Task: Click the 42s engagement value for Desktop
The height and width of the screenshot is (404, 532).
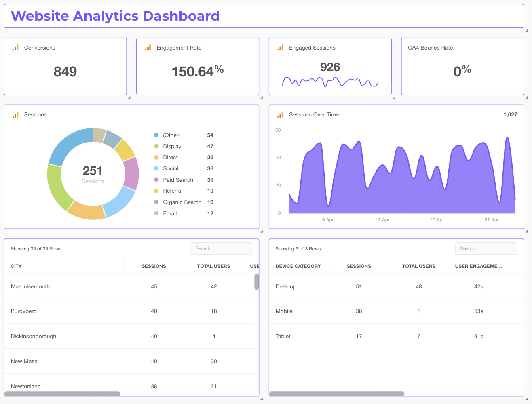Action: pos(478,286)
